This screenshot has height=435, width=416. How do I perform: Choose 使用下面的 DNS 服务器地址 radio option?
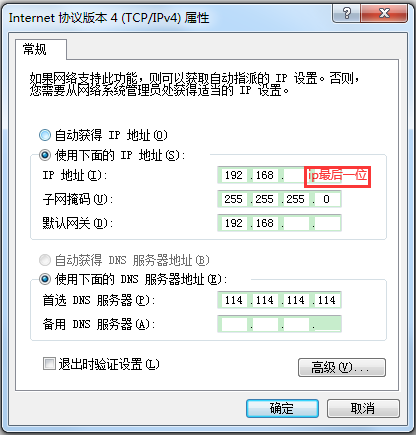[x=45, y=279]
